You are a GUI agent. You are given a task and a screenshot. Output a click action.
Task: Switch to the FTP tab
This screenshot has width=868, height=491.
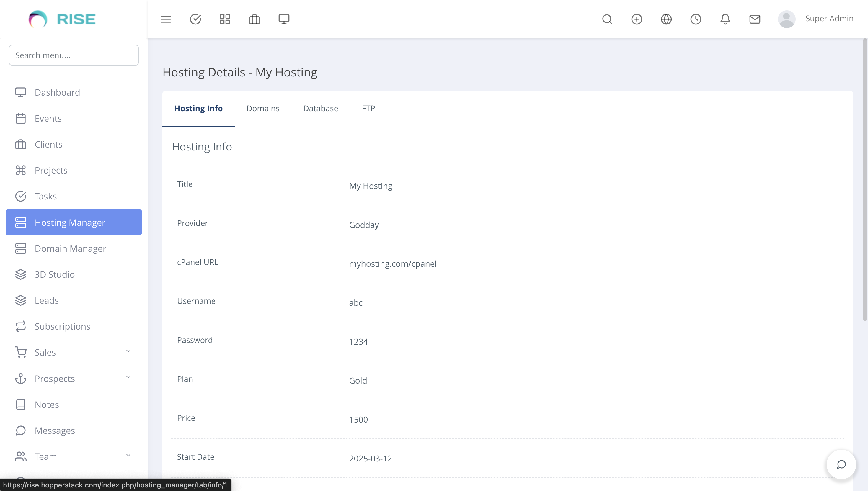click(368, 108)
